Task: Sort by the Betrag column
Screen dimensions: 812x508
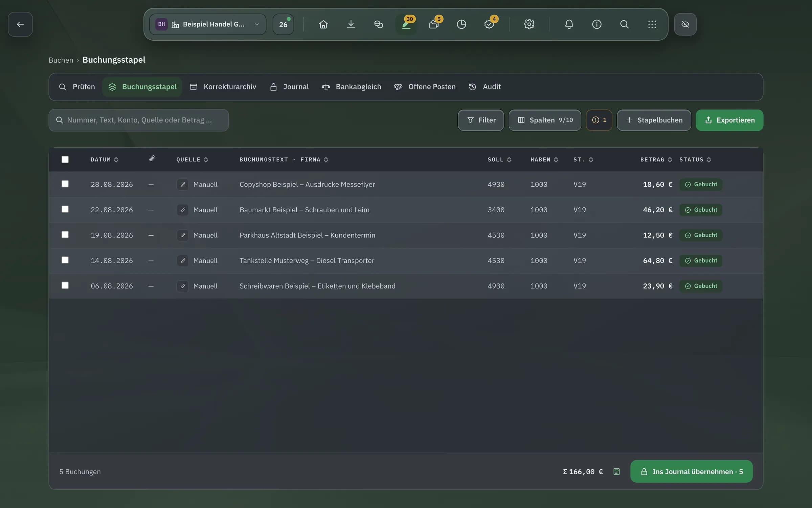Action: pyautogui.click(x=656, y=160)
